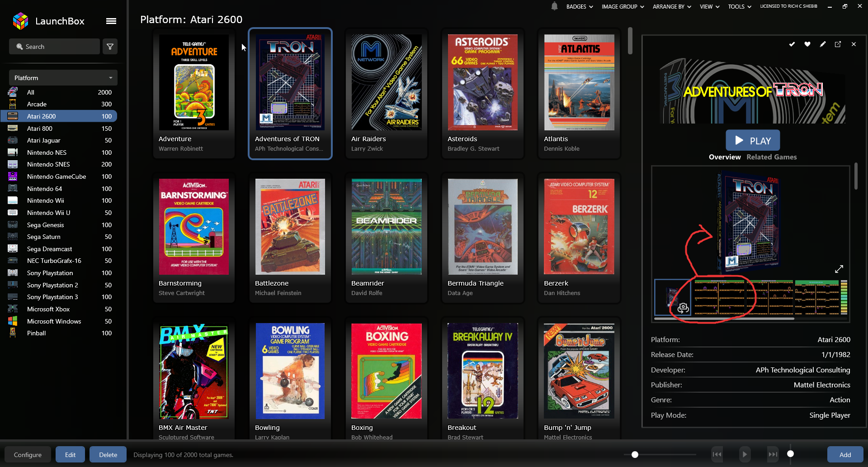The height and width of the screenshot is (467, 868).
Task: Click the Delete button
Action: 108,455
